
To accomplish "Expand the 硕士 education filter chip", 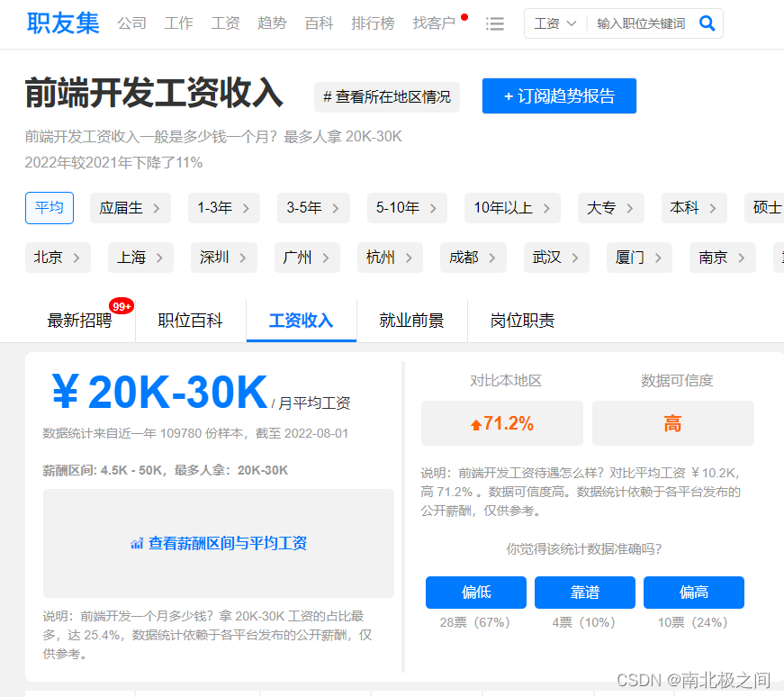I will click(766, 207).
